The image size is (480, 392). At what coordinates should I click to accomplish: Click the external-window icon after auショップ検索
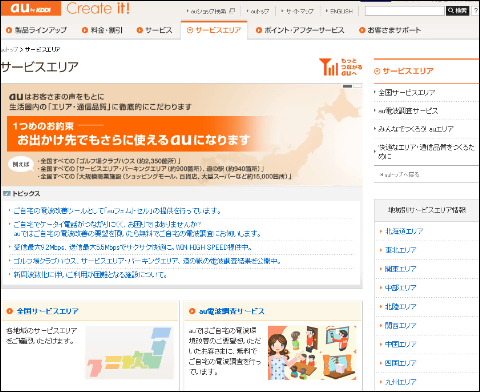pos(232,11)
